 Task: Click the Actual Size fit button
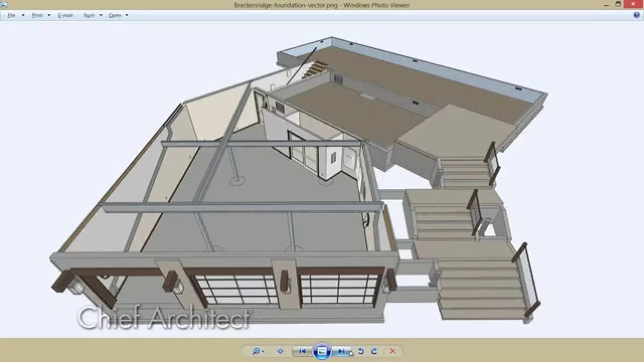tap(280, 351)
